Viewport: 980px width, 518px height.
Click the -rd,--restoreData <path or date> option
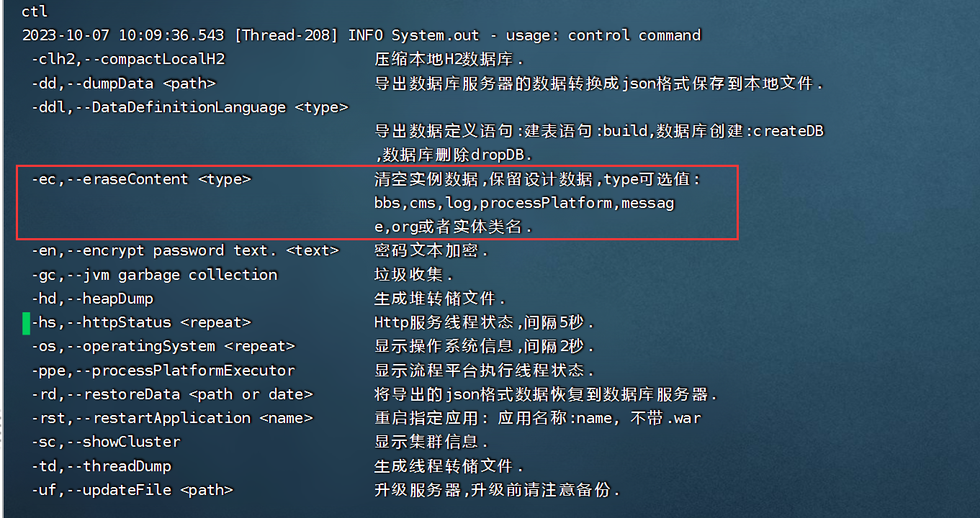(x=172, y=394)
